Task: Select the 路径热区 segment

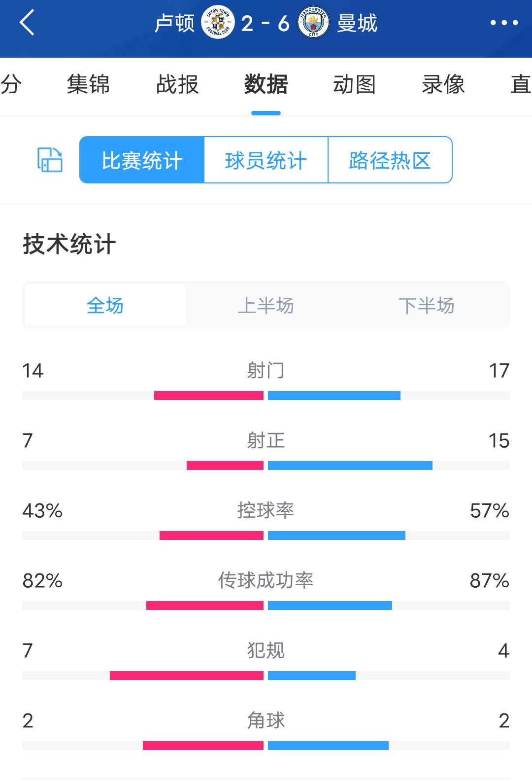Action: [x=390, y=160]
